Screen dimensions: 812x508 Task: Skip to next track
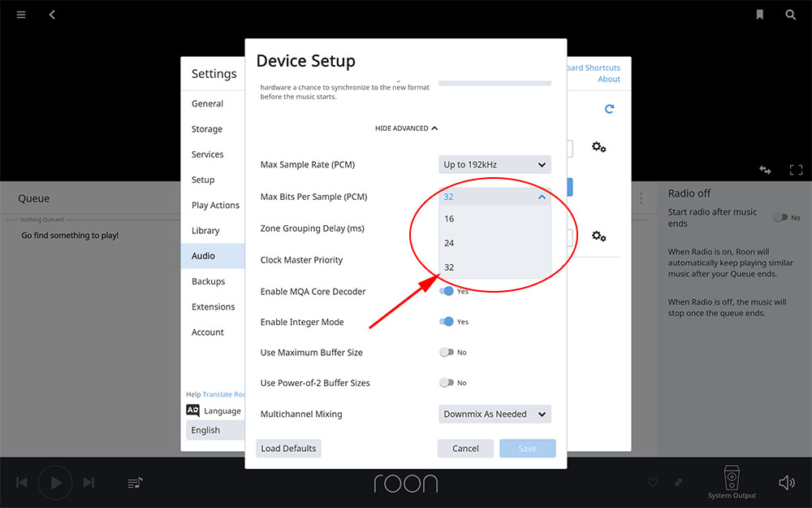tap(89, 483)
